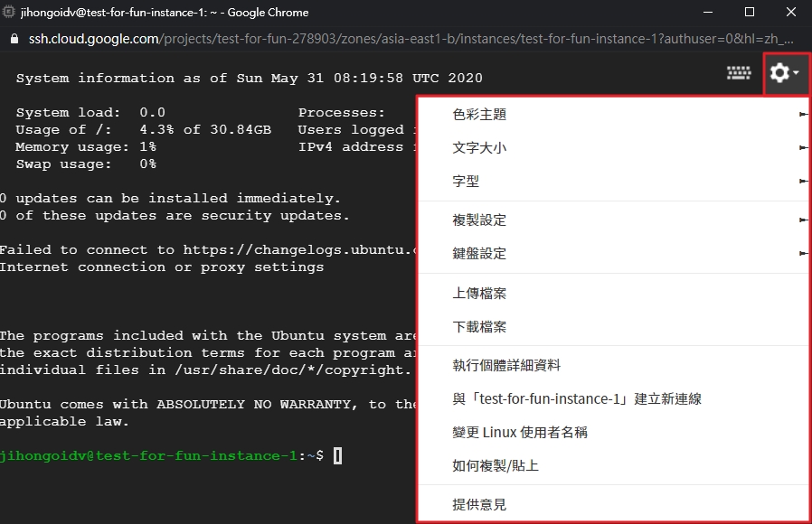Select 上傳檔案 from the menu

[614, 294]
